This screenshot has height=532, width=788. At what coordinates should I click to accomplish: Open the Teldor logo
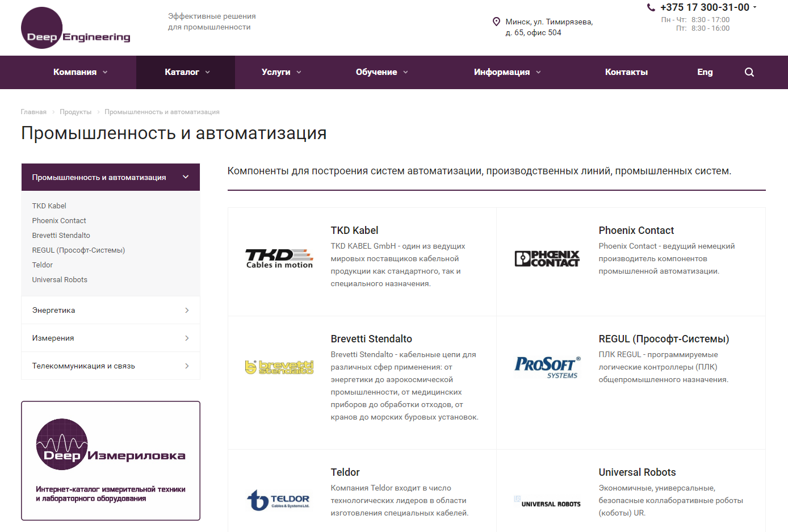(278, 500)
